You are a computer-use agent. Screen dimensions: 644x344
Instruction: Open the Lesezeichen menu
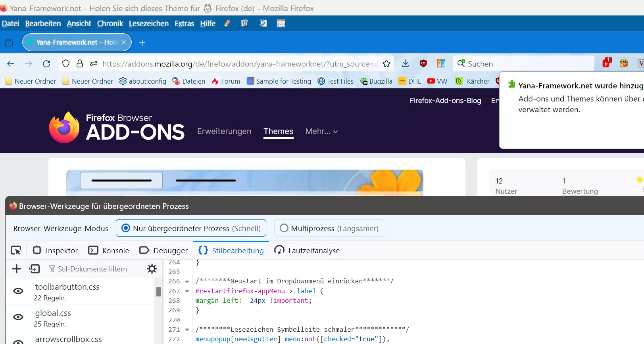click(148, 24)
